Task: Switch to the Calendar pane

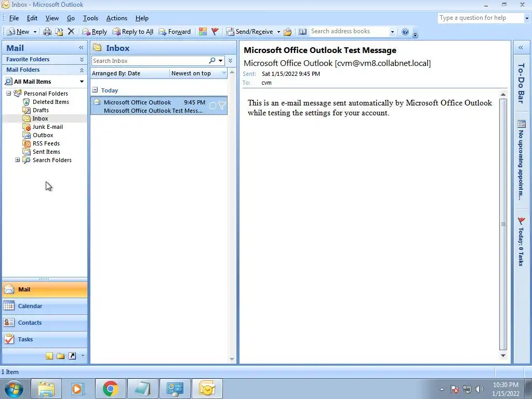Action: [x=45, y=306]
